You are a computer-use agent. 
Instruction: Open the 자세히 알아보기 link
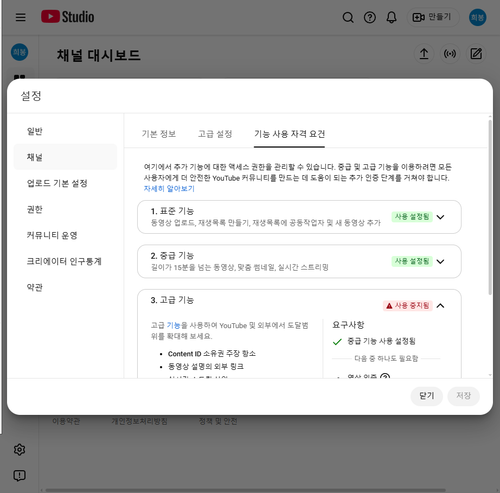[x=169, y=189]
